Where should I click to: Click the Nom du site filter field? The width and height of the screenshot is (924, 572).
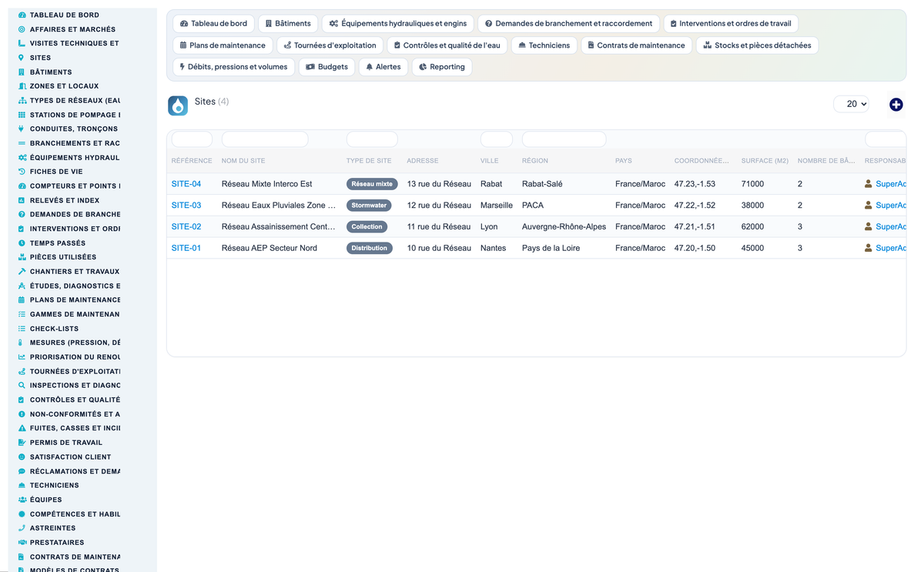click(x=265, y=139)
